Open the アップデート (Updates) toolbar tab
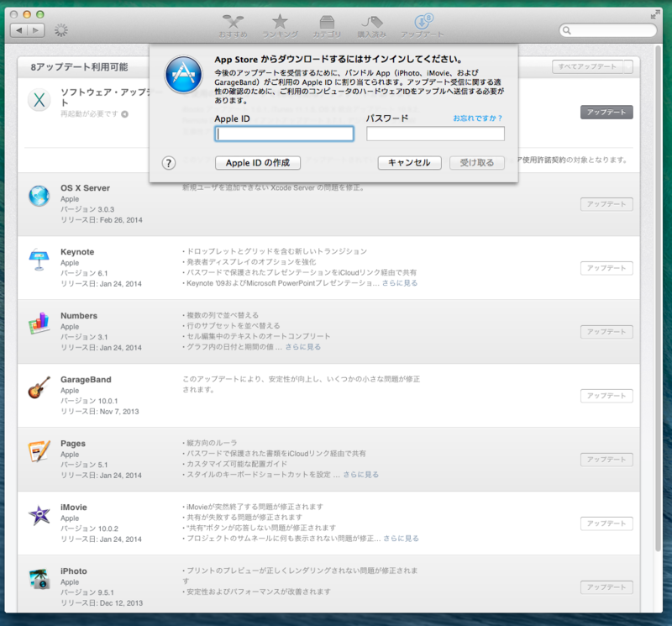This screenshot has height=626, width=672. pyautogui.click(x=423, y=26)
